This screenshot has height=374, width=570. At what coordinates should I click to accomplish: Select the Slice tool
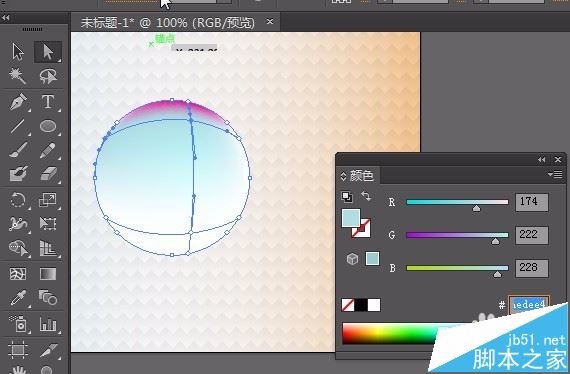tap(48, 349)
